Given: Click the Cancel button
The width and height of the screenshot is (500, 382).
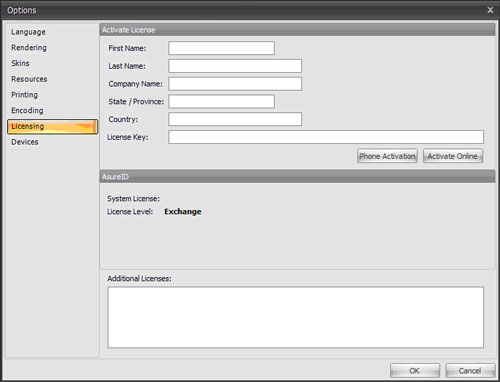Looking at the screenshot, I should [x=470, y=371].
